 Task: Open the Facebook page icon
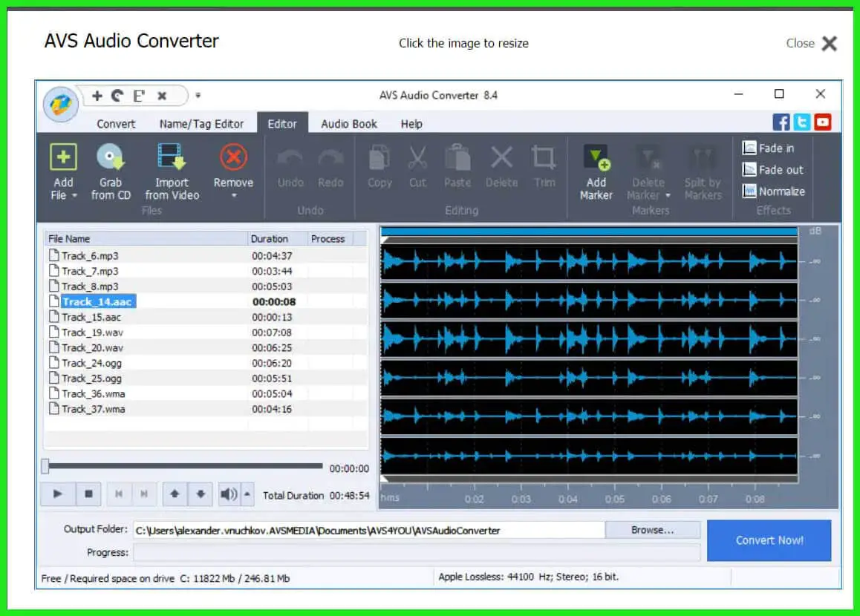point(781,122)
